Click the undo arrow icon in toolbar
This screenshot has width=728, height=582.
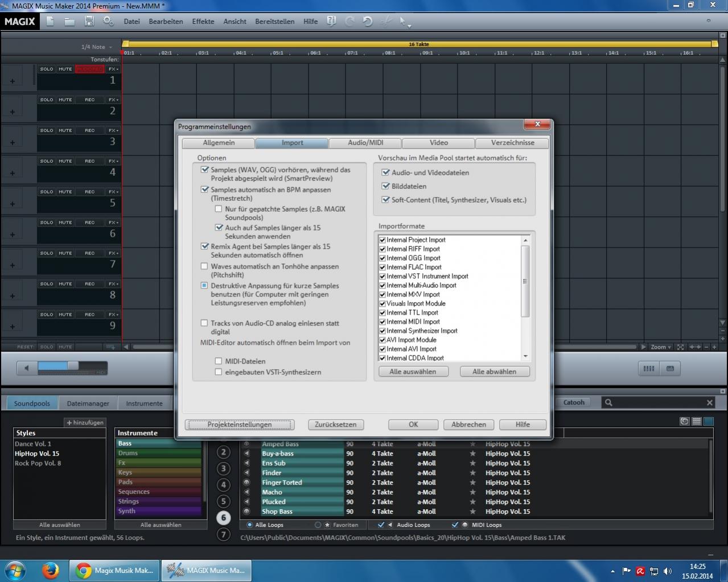(368, 21)
